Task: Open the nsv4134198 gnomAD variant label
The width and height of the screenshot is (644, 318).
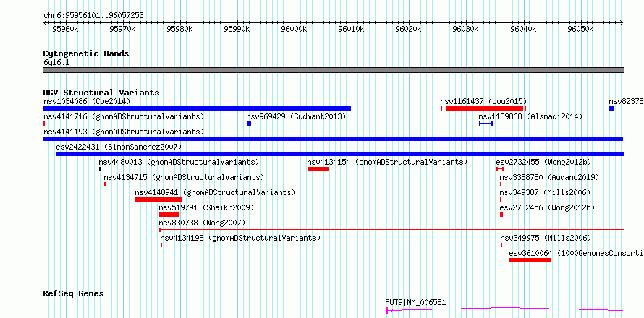Action: pos(240,238)
